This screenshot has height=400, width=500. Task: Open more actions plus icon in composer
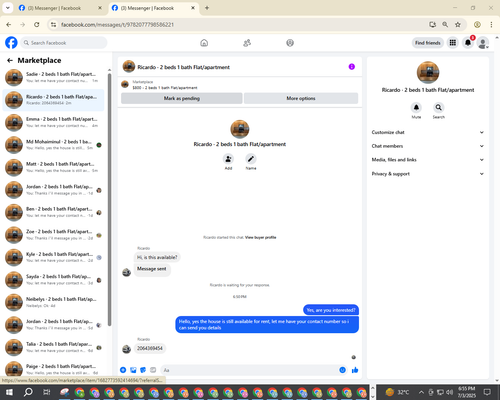pos(123,370)
